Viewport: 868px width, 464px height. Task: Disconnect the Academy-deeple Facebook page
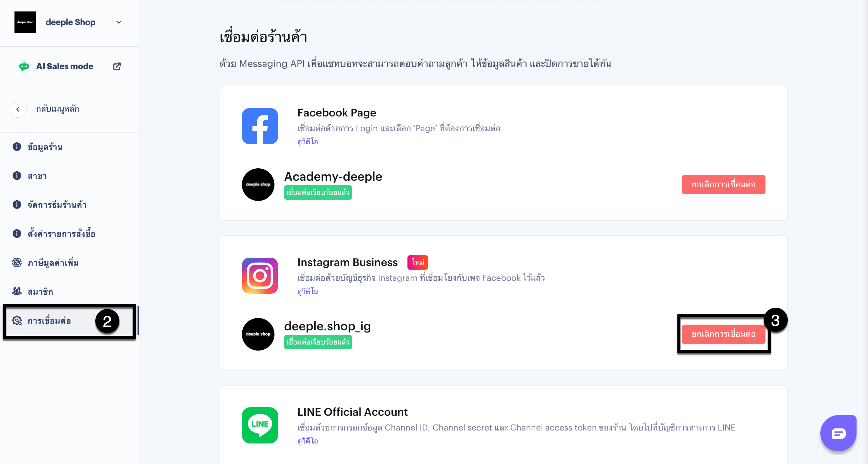tap(723, 185)
